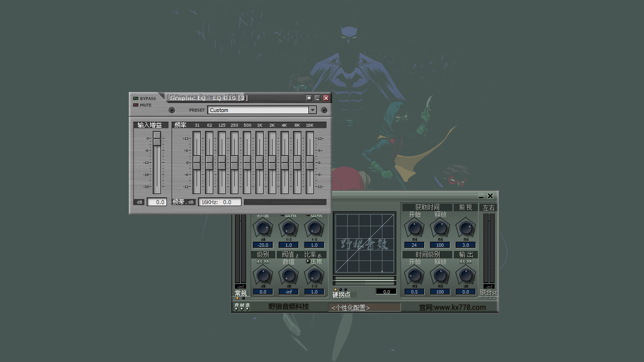Image resolution: width=644 pixels, height=362 pixels.
Task: Click the 硬拐点 hard knee label button
Action: point(342,295)
